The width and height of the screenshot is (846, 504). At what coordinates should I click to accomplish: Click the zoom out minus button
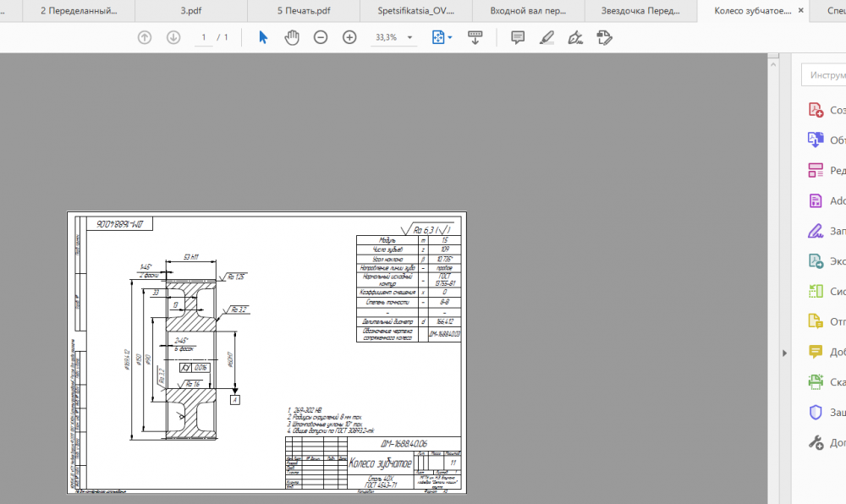pyautogui.click(x=321, y=37)
